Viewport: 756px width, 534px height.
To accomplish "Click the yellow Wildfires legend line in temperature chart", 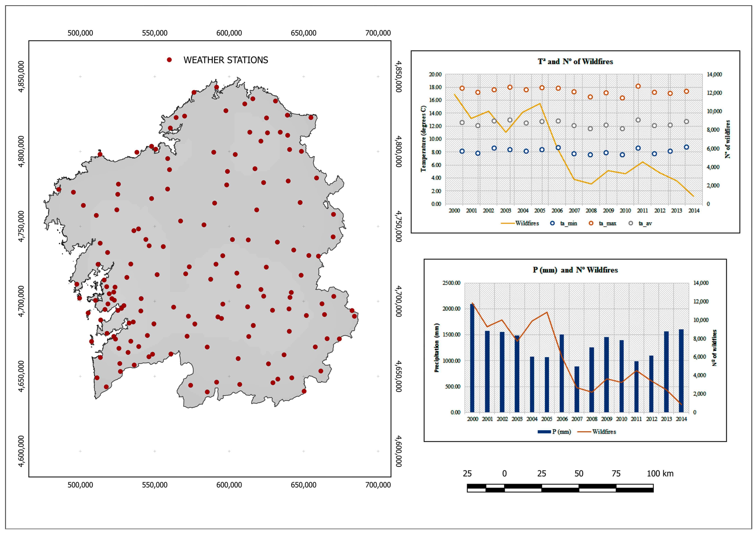I will click(x=508, y=223).
